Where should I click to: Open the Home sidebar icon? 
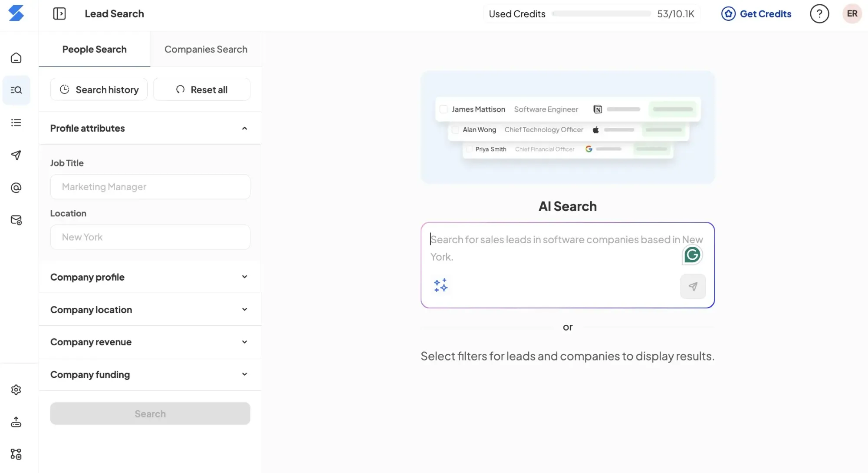click(16, 58)
